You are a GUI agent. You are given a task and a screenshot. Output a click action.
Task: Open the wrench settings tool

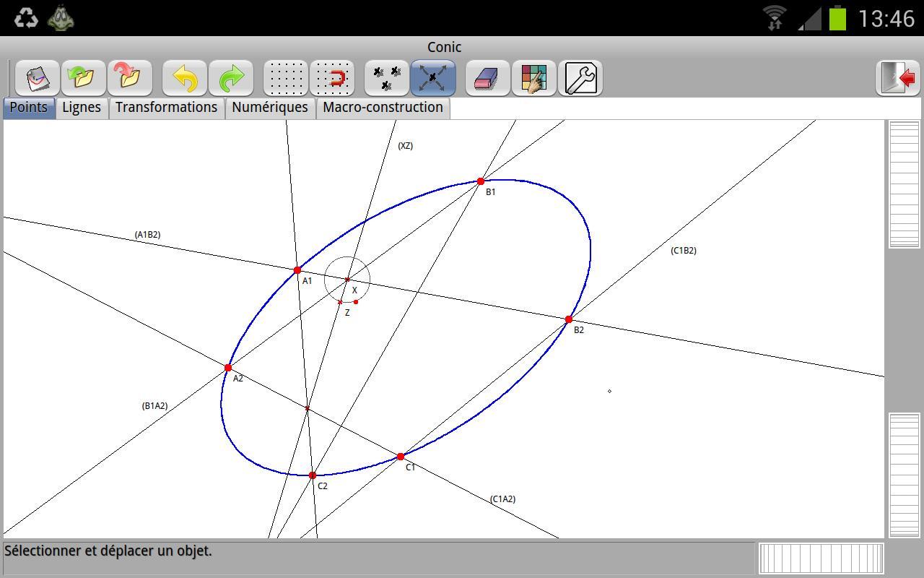(x=580, y=78)
